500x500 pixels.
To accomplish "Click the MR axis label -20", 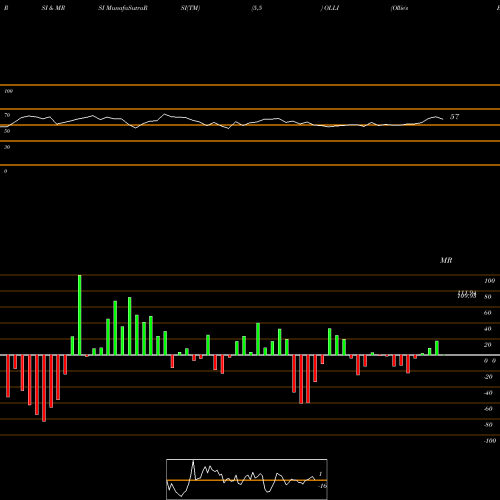I will 488,377.
